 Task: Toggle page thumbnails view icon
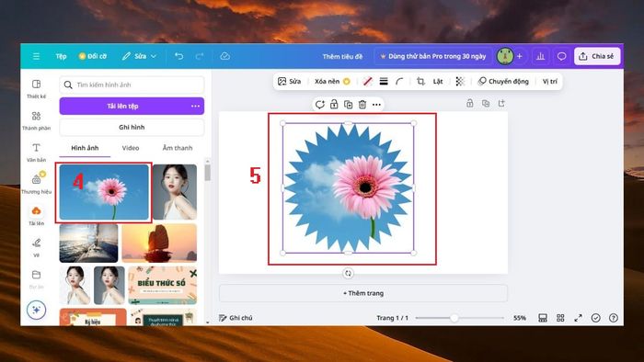(x=543, y=318)
